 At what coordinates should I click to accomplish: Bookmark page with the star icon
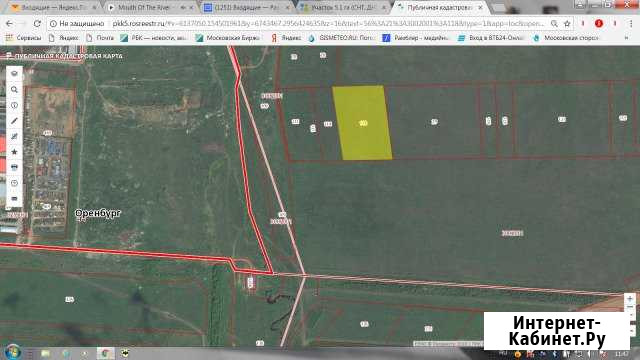point(567,24)
